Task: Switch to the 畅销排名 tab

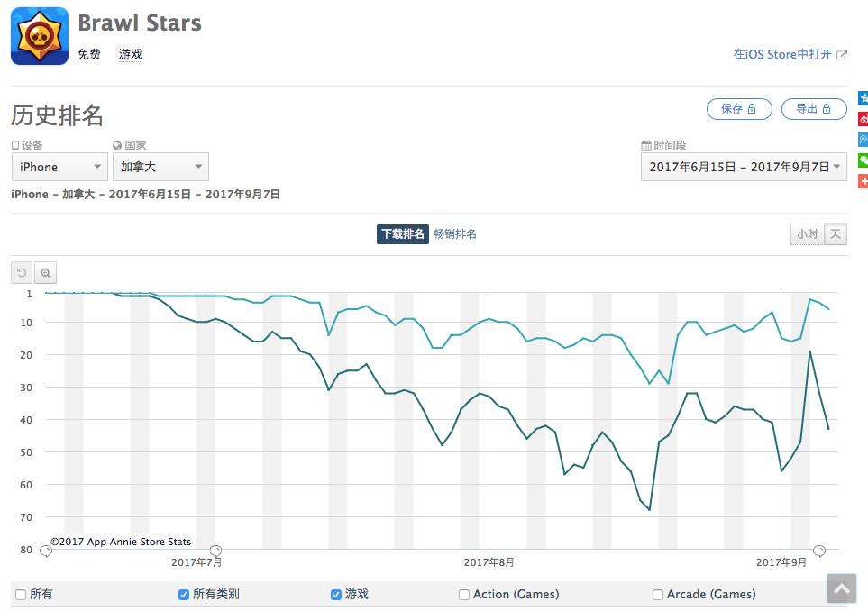Action: pyautogui.click(x=455, y=234)
